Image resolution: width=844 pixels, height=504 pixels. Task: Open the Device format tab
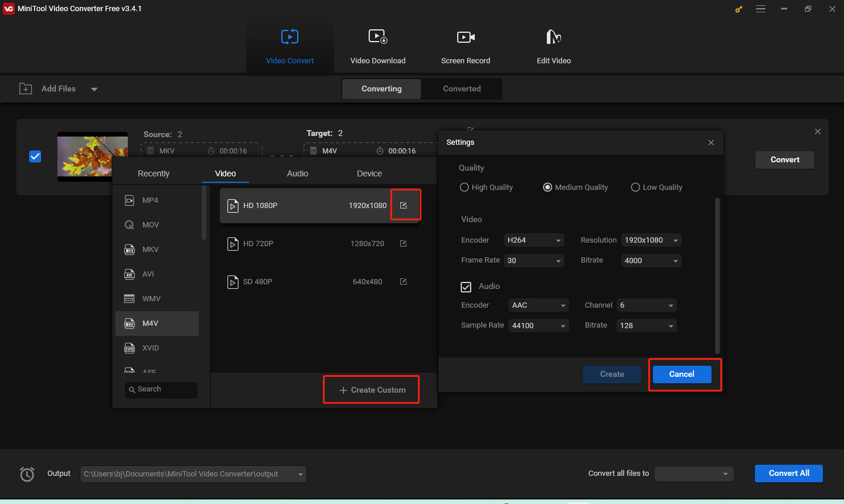coord(369,173)
